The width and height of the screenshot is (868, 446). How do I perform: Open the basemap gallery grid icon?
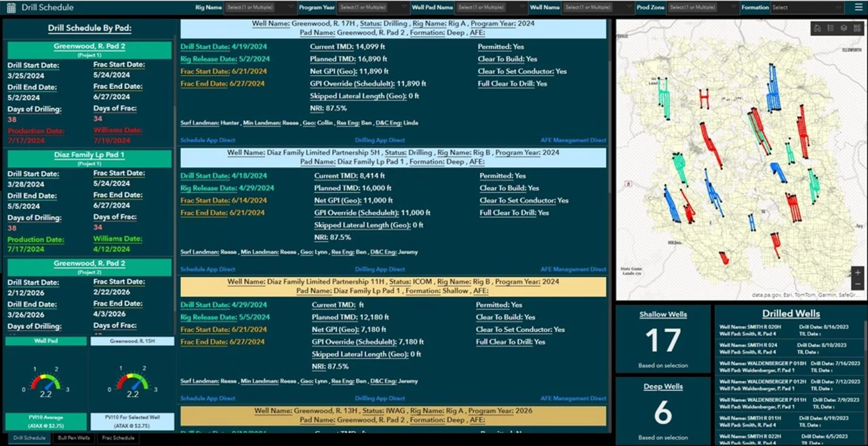(856, 29)
